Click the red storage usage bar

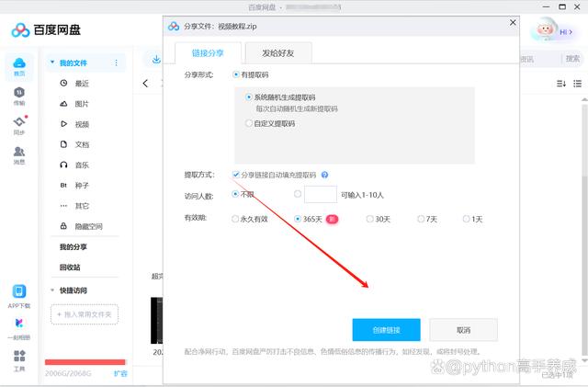pyautogui.click(x=85, y=362)
